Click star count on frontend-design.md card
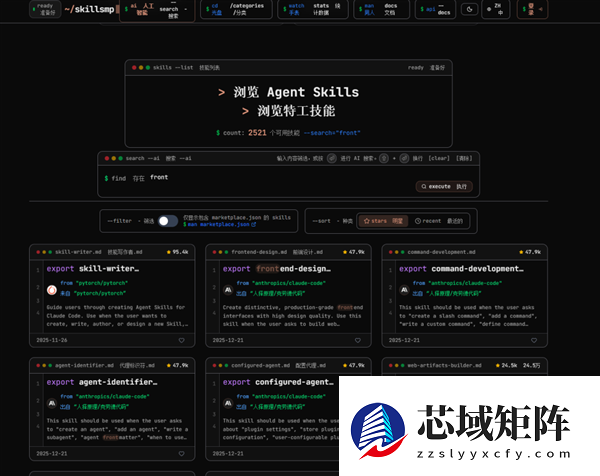Image resolution: width=600 pixels, height=476 pixels. [354, 252]
